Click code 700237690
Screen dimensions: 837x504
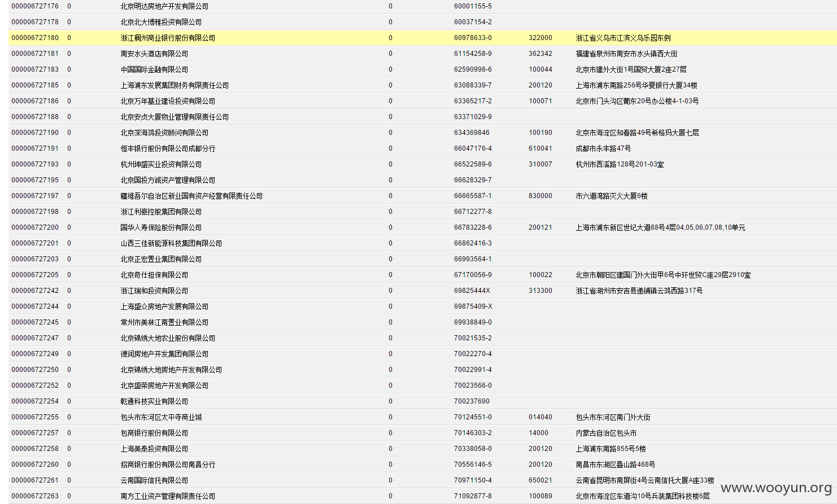tap(472, 401)
